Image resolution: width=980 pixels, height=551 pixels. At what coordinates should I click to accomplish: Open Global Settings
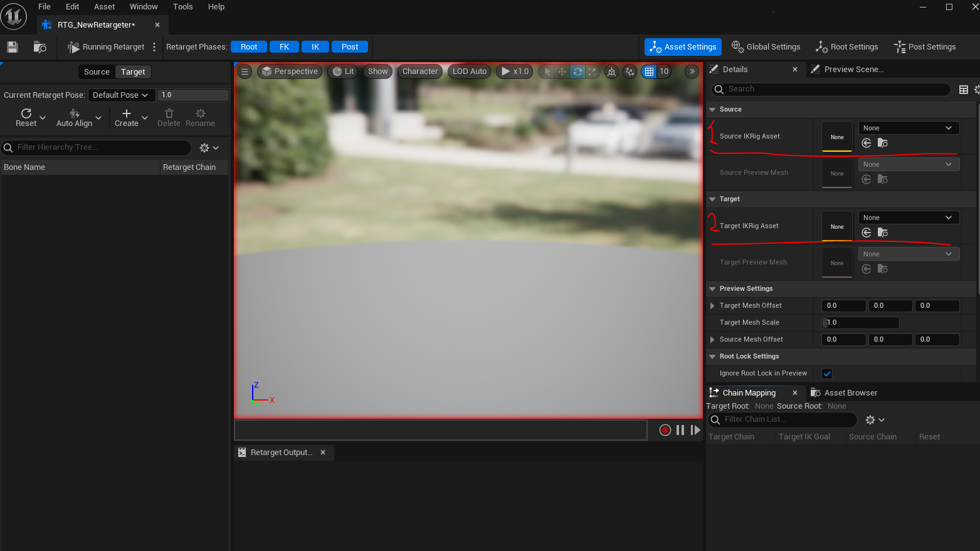pos(766,47)
